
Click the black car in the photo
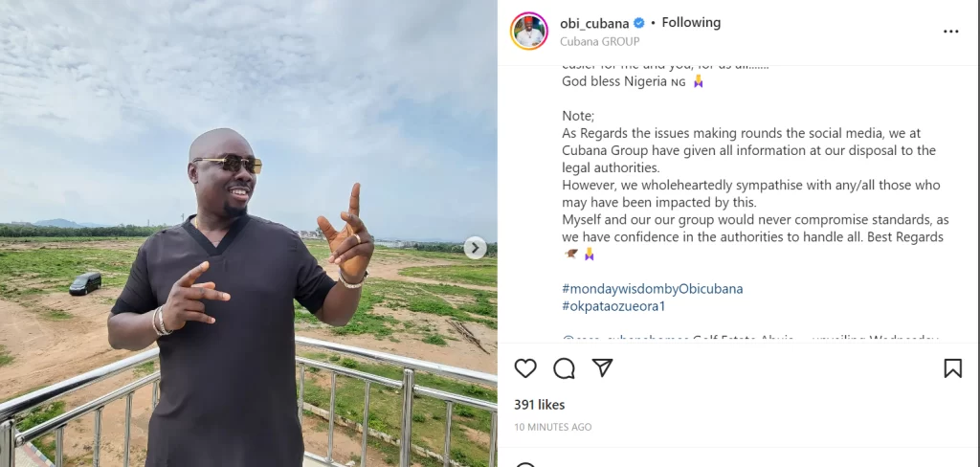85,282
